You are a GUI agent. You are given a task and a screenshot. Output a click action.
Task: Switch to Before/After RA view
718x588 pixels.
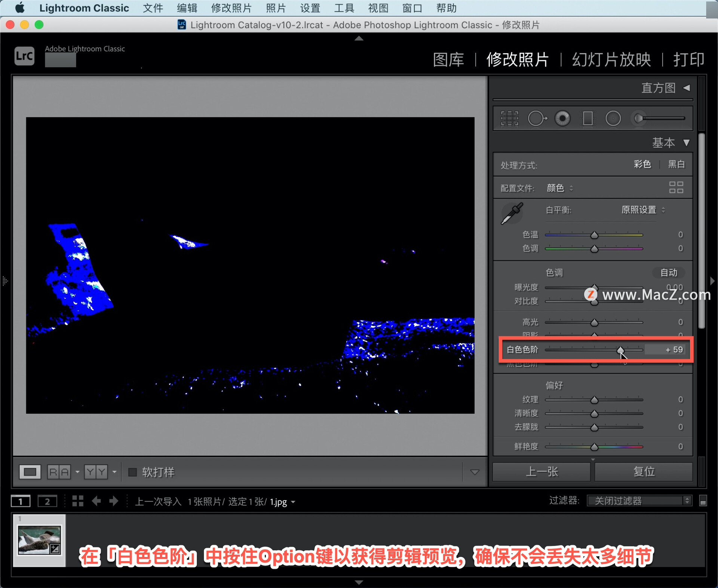[59, 472]
